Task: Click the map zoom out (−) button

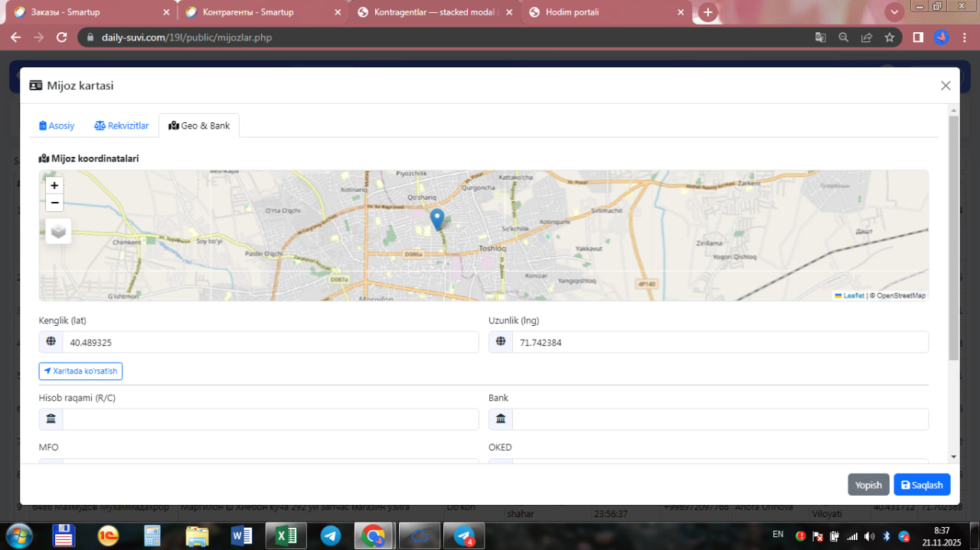Action: click(x=54, y=203)
